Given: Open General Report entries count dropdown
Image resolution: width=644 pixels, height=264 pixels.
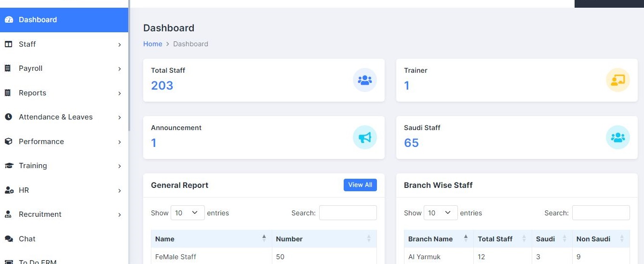Looking at the screenshot, I should 188,213.
